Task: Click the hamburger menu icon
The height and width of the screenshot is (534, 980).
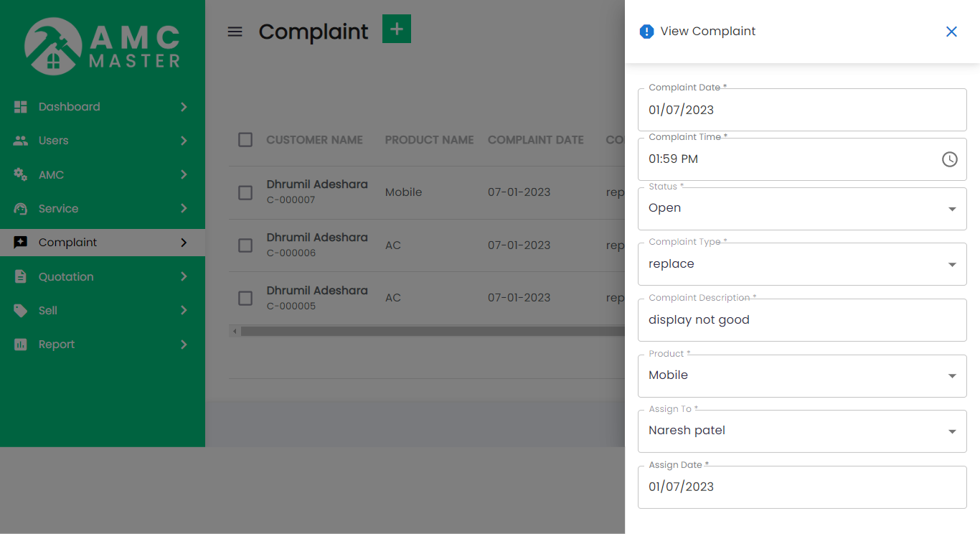Action: [235, 32]
